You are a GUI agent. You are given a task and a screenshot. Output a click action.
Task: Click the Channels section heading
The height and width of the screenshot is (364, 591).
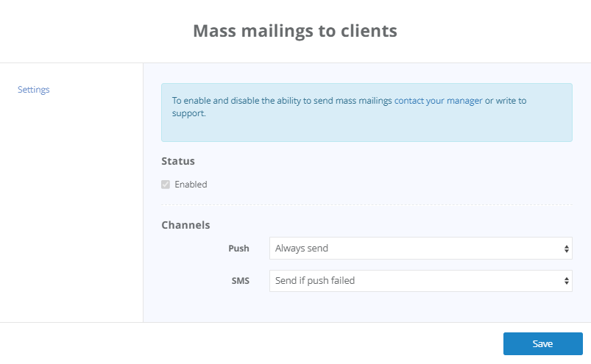pyautogui.click(x=185, y=225)
